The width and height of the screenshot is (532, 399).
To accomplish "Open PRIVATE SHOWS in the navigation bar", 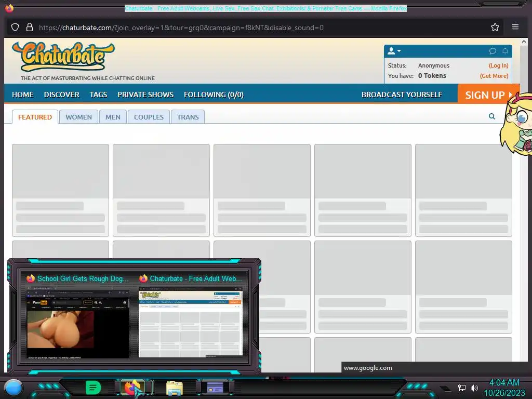I will pos(145,95).
